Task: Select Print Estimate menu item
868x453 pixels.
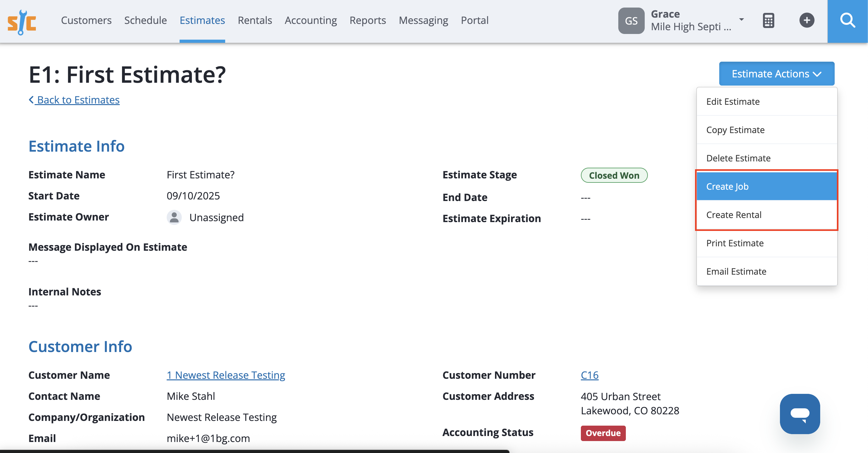Action: click(767, 243)
